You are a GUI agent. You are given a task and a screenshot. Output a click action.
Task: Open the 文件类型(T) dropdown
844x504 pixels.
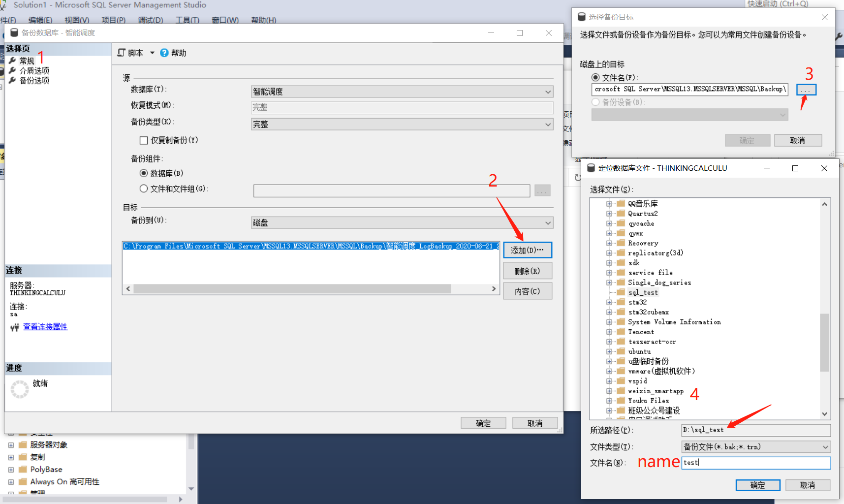tap(756, 446)
